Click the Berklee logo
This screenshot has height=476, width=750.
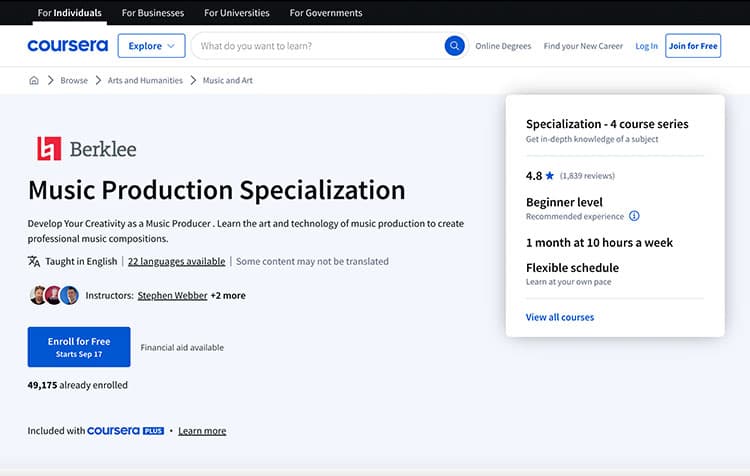[x=87, y=149]
